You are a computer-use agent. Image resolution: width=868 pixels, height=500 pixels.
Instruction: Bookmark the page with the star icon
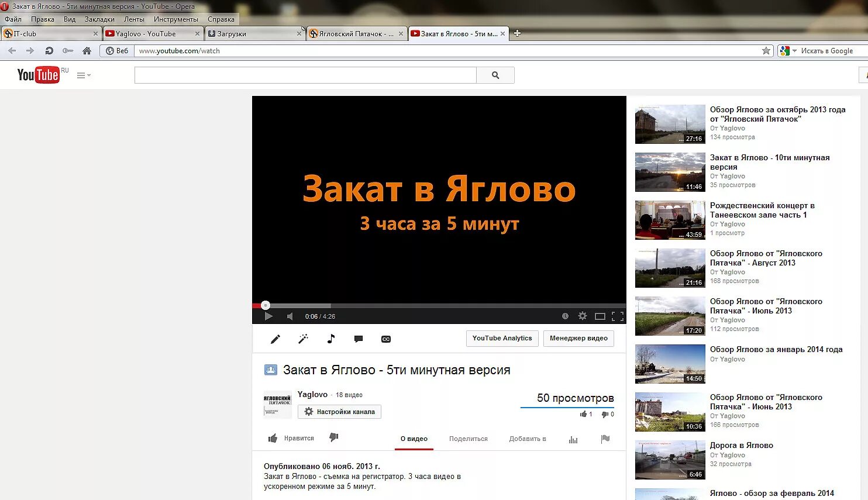[766, 51]
